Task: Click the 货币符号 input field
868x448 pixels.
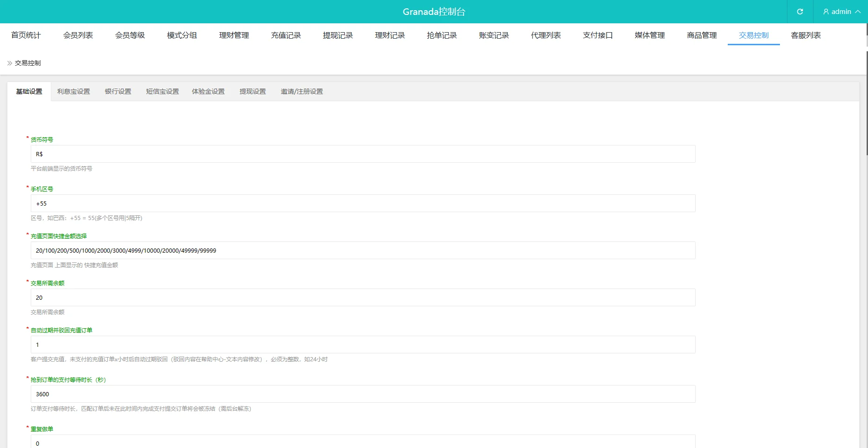Action: (x=362, y=154)
